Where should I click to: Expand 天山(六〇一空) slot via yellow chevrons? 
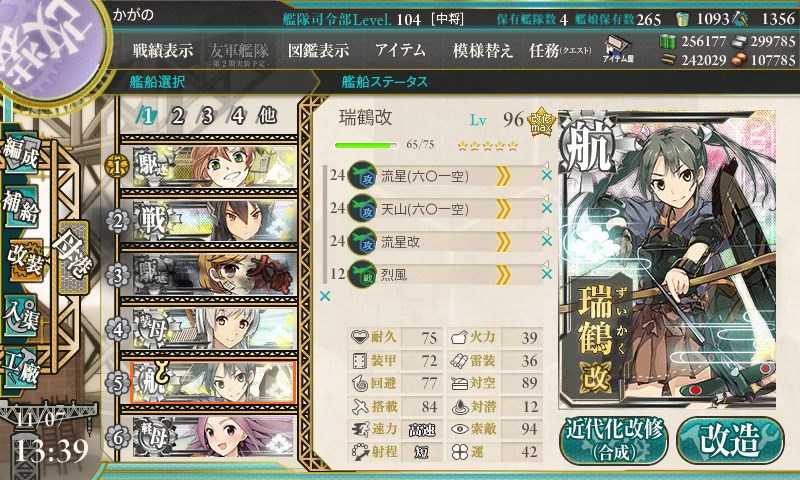503,209
